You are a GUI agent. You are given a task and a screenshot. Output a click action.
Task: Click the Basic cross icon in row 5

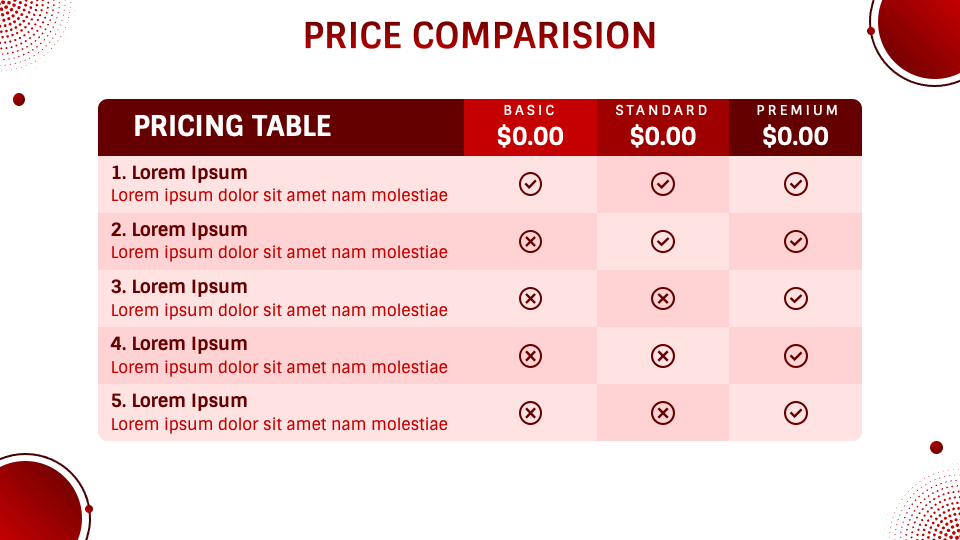click(x=531, y=412)
